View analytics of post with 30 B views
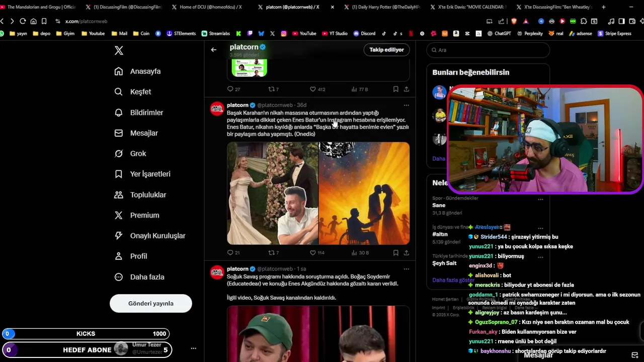 (360, 252)
